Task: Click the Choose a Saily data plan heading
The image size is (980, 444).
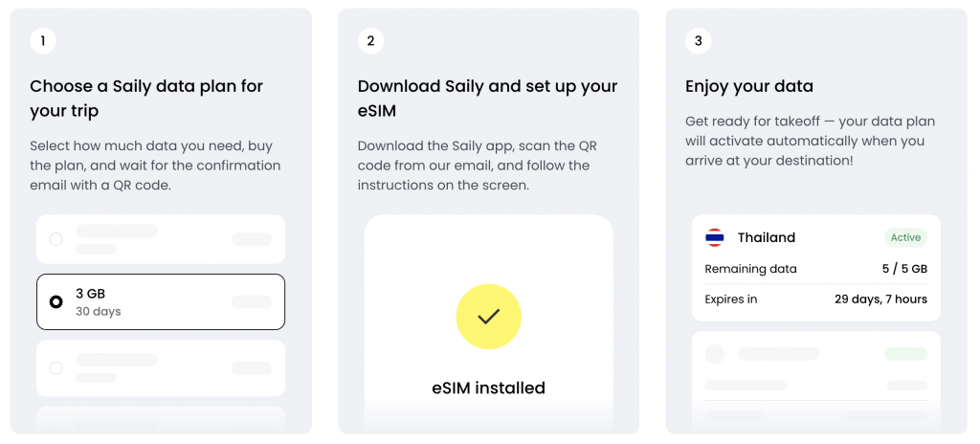Action: [146, 99]
